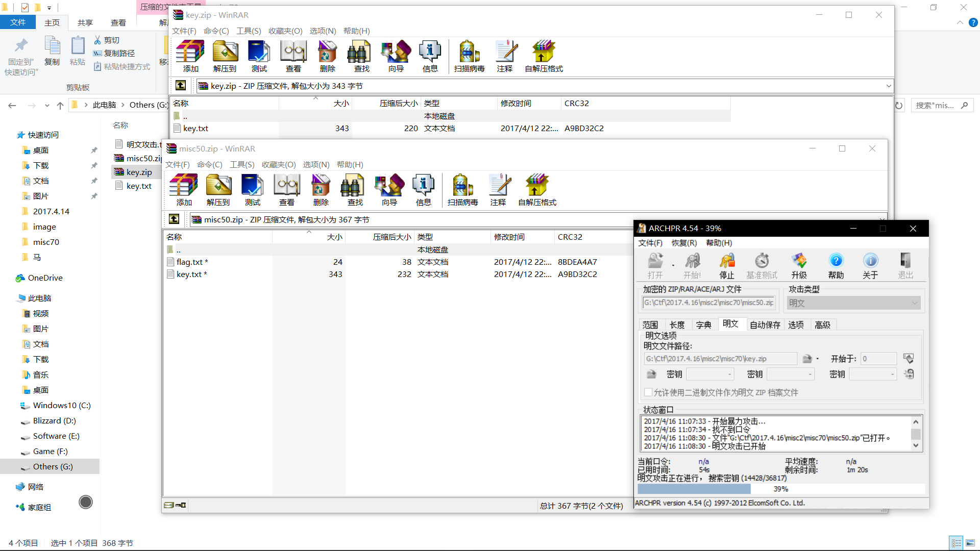Switch to the Dictionary (字典) tab

[x=703, y=325]
